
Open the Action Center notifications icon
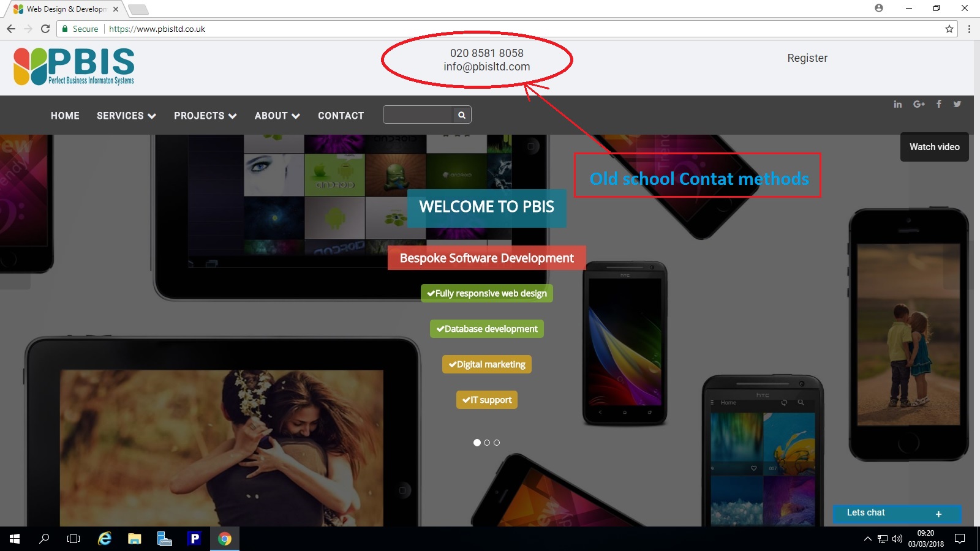(x=960, y=539)
